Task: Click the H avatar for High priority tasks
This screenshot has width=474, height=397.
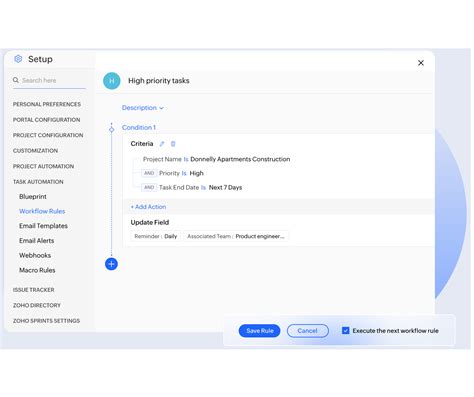Action: click(112, 81)
